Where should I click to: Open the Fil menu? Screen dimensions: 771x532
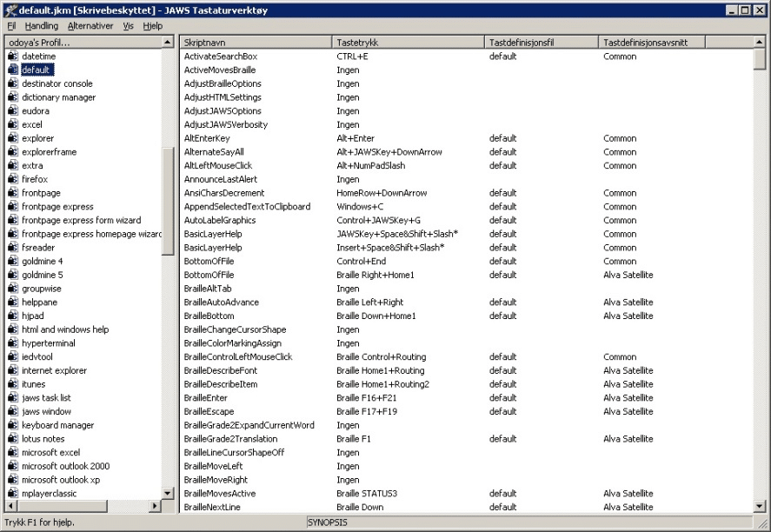11,26
